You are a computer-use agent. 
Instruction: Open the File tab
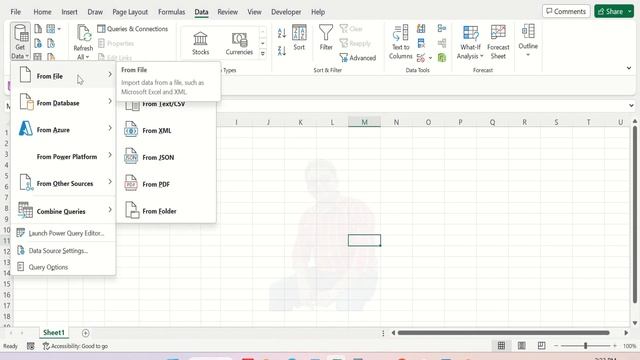(x=16, y=12)
